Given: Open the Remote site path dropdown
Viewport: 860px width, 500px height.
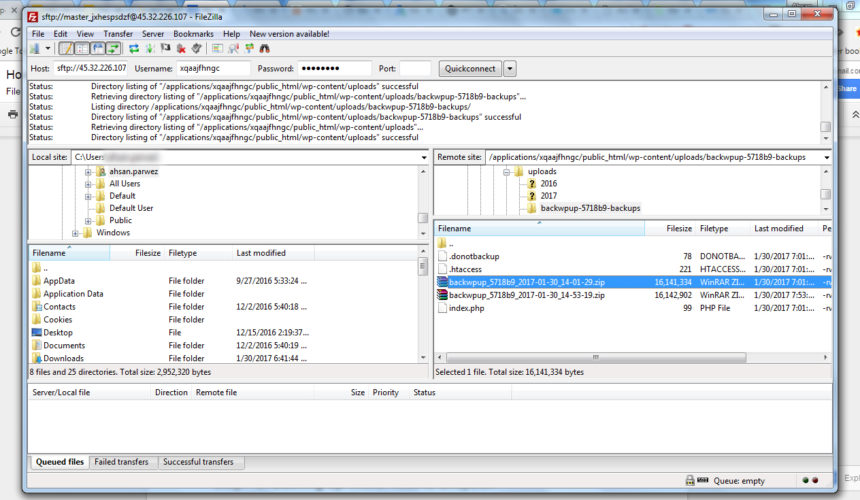Looking at the screenshot, I should coord(827,157).
